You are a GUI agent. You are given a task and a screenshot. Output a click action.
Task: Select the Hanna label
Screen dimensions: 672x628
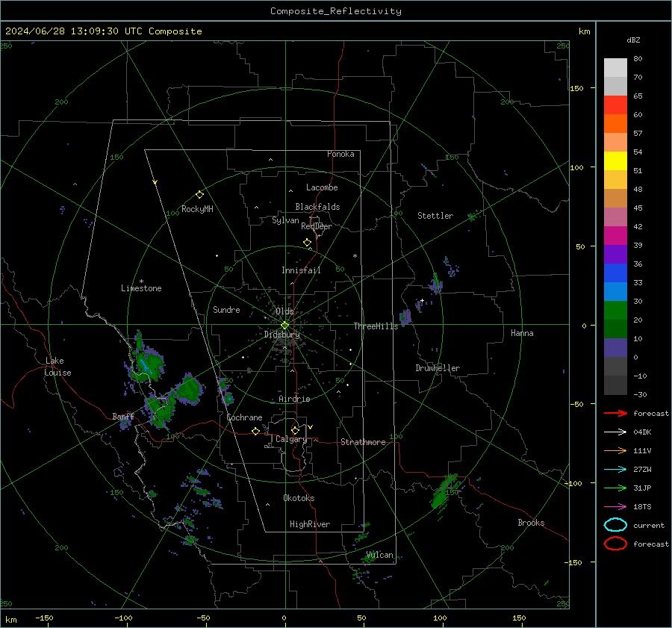pyautogui.click(x=522, y=333)
